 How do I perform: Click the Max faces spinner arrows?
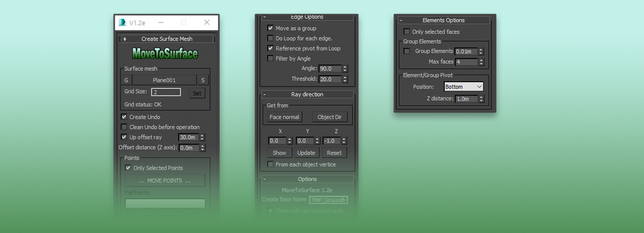point(481,62)
